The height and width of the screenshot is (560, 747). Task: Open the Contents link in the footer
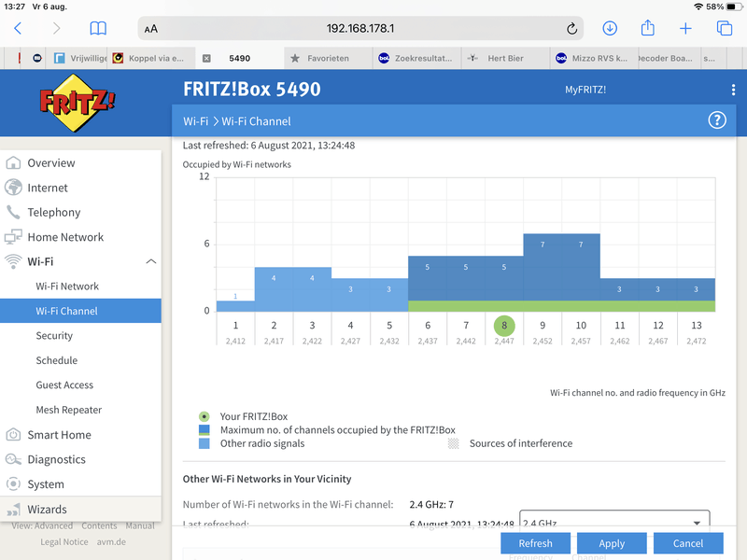pyautogui.click(x=99, y=525)
